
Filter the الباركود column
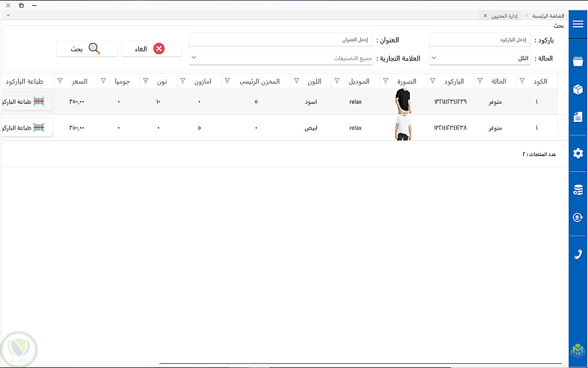[x=432, y=81]
